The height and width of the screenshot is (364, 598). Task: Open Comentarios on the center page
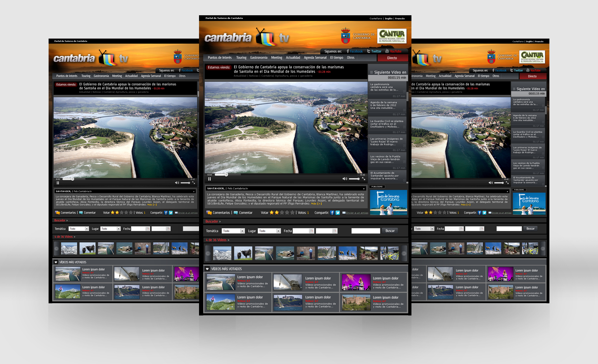click(218, 213)
